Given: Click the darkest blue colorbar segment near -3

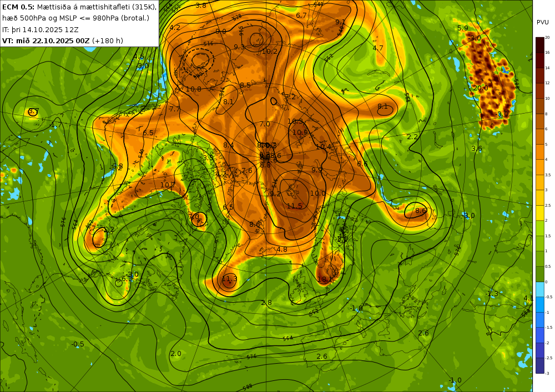Looking at the screenshot, I should tap(540, 366).
